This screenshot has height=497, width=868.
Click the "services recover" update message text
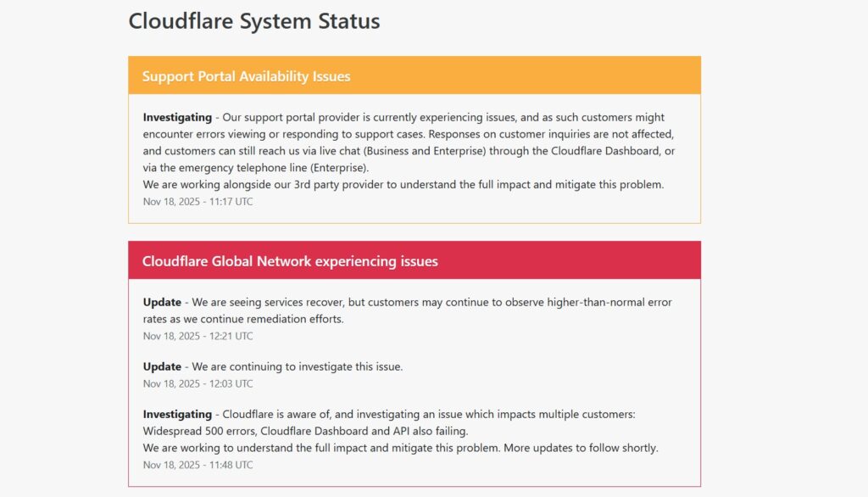tap(424, 303)
